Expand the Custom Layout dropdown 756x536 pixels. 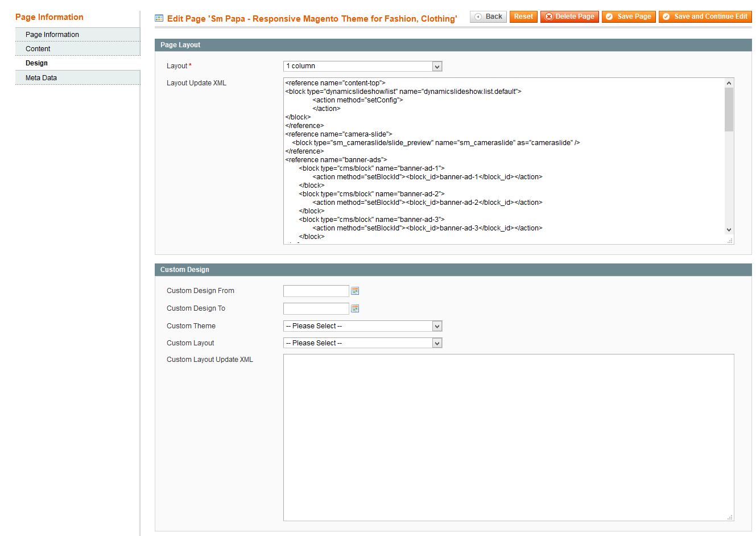[362, 343]
